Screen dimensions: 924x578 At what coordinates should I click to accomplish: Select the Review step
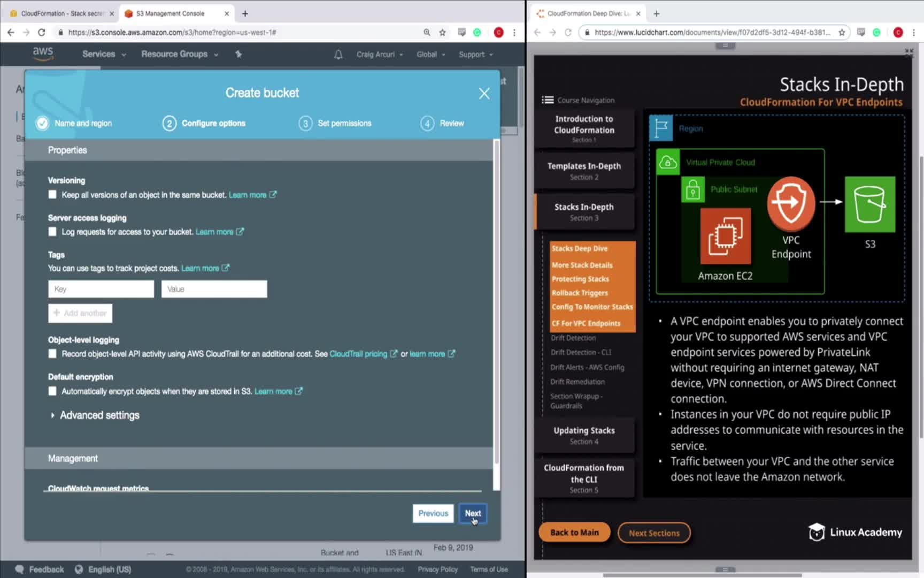click(442, 124)
